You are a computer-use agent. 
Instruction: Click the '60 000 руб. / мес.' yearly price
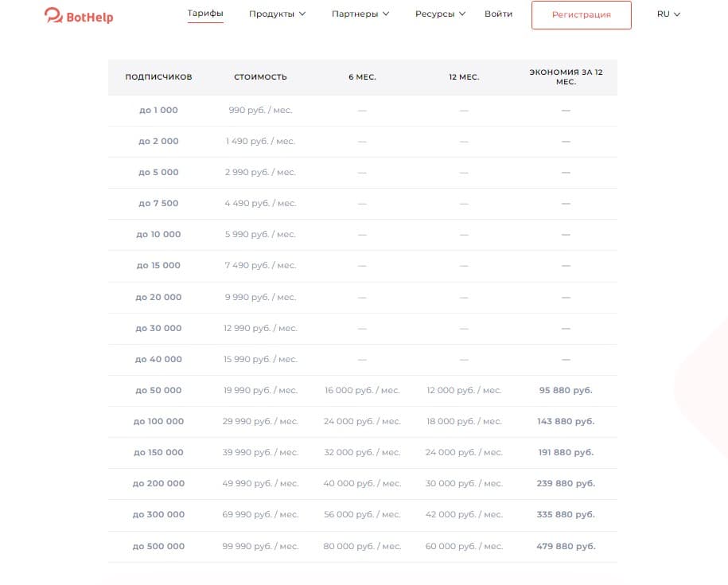pyautogui.click(x=464, y=547)
